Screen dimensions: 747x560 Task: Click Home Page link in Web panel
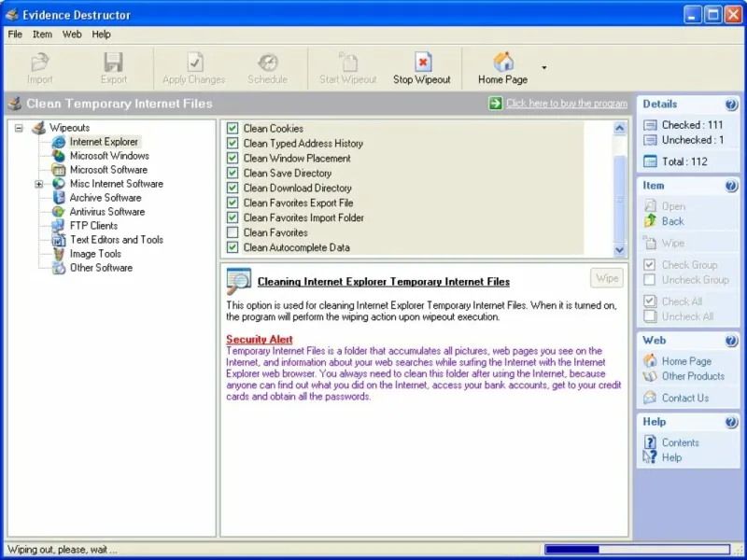[686, 361]
